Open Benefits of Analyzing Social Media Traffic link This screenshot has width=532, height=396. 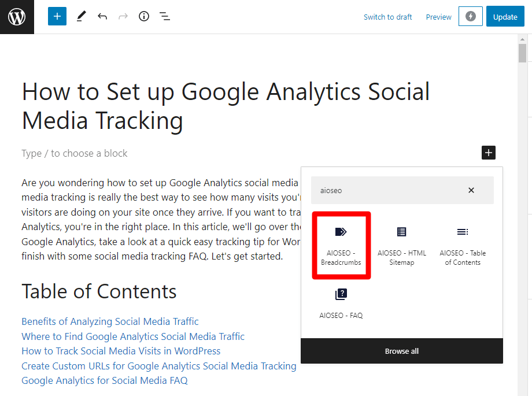(x=110, y=321)
